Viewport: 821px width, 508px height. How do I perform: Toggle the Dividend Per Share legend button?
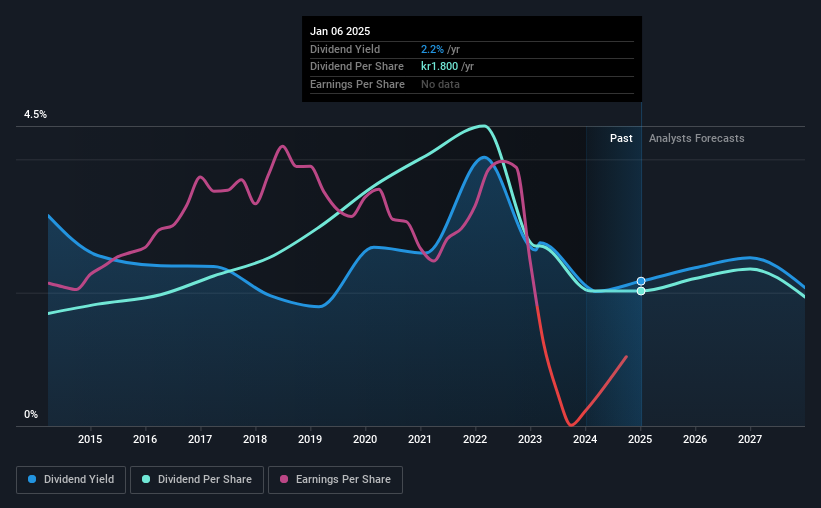(x=197, y=480)
